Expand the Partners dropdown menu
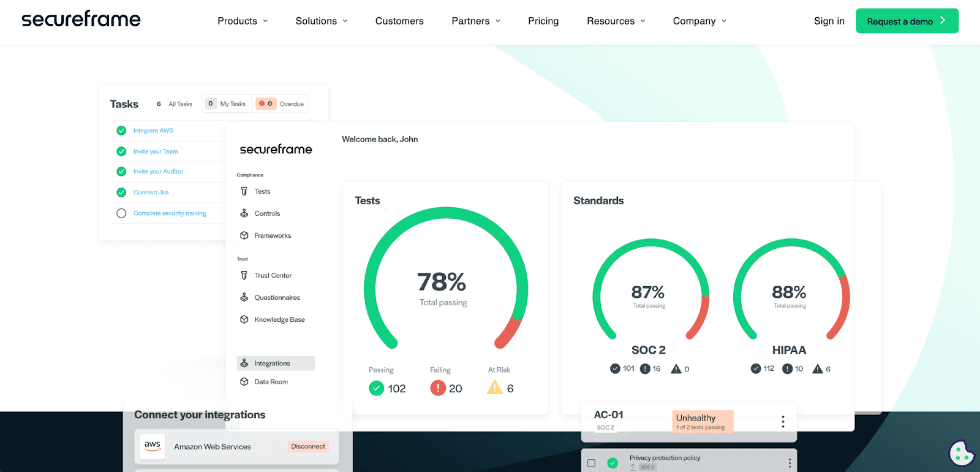Viewport: 980px width, 472px height. pyautogui.click(x=476, y=21)
